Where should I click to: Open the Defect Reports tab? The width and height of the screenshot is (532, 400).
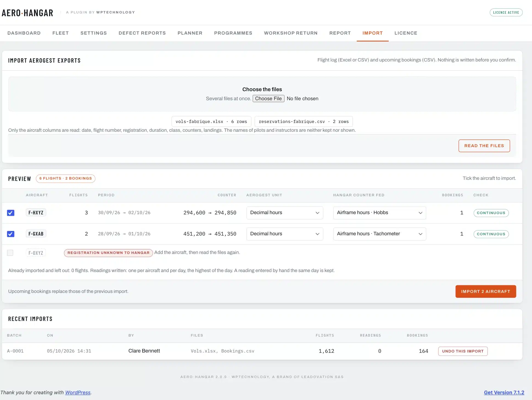(x=142, y=33)
